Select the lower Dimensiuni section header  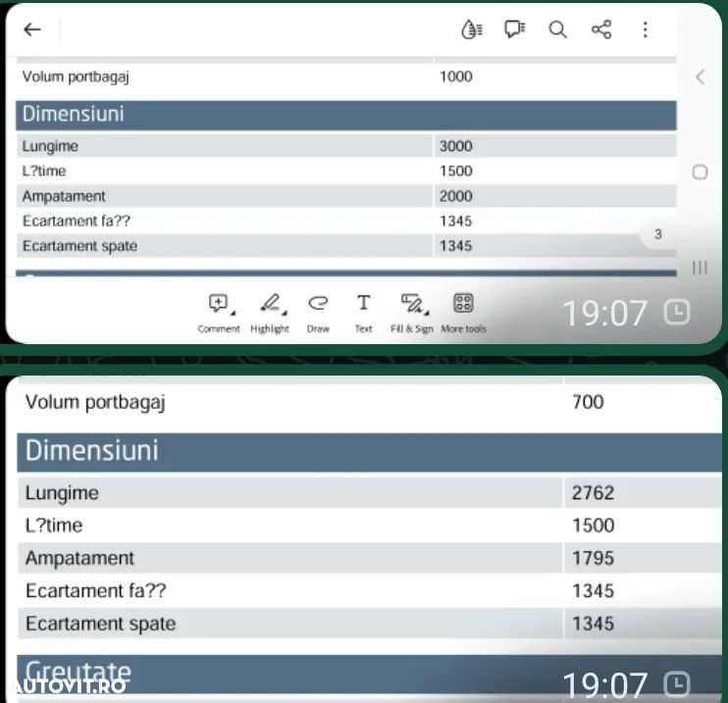(369, 452)
